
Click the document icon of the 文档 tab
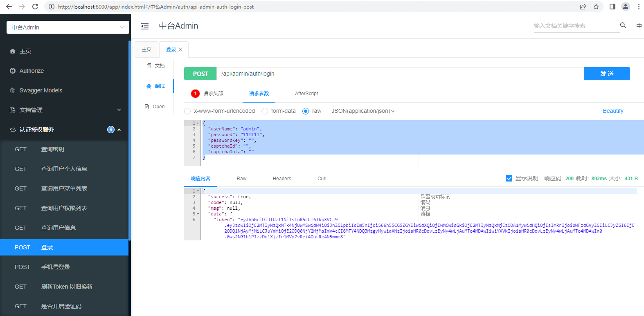[149, 66]
